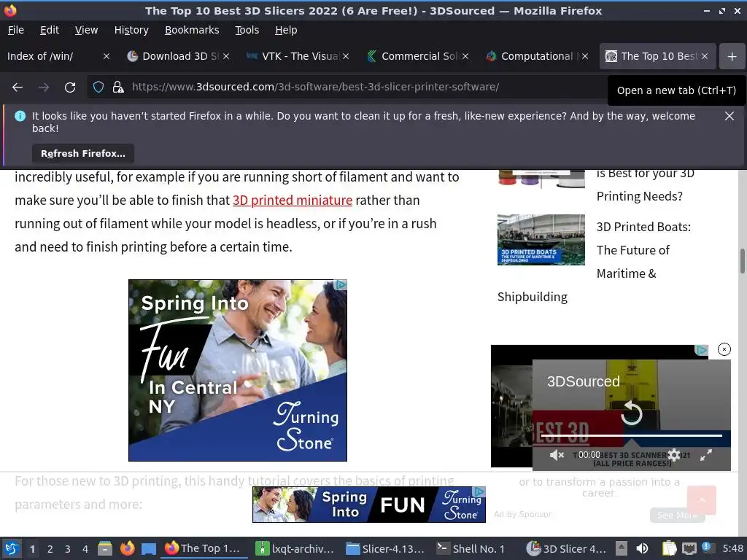Open the clipboard manager tray icon
Image resolution: width=747 pixels, height=560 pixels.
pyautogui.click(x=669, y=549)
